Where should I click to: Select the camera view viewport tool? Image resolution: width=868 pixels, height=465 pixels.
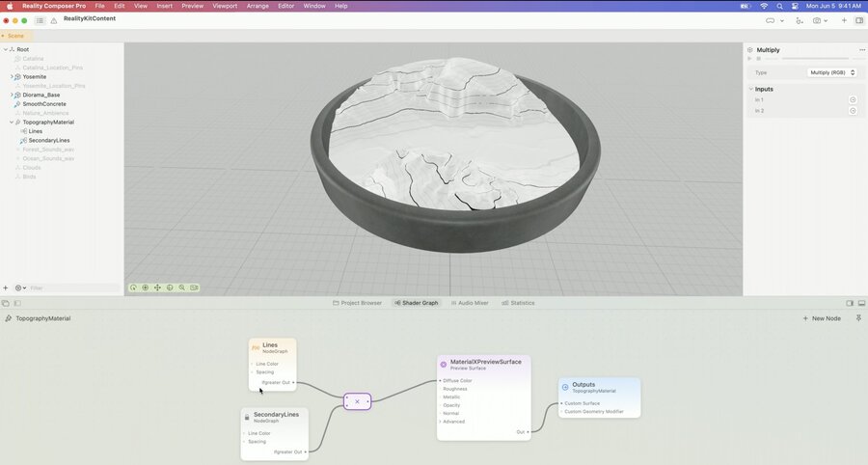[194, 287]
